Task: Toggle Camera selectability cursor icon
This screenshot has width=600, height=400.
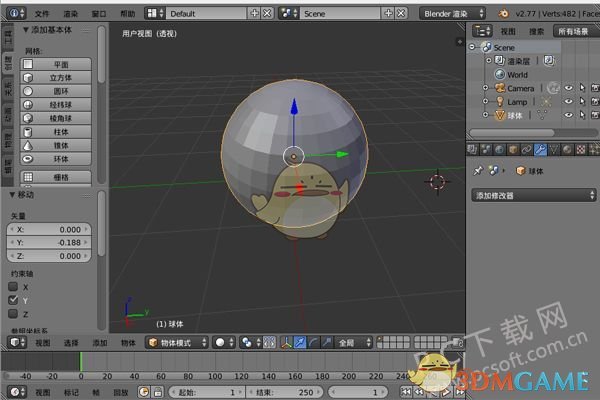Action: (582, 88)
